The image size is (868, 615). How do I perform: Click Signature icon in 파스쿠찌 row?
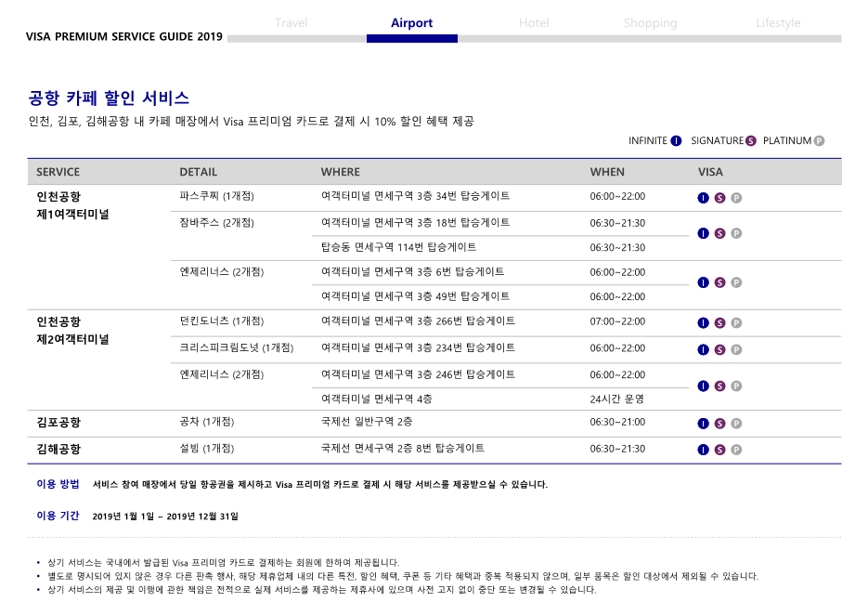719,198
